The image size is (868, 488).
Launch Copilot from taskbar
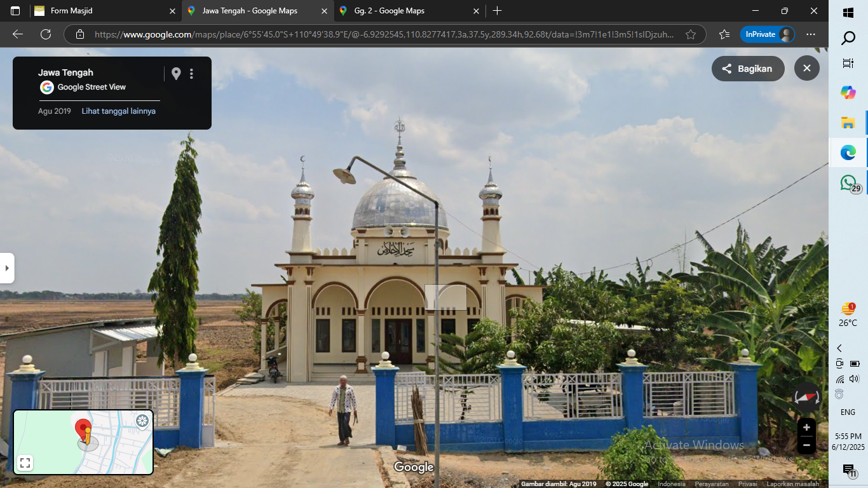(x=848, y=93)
